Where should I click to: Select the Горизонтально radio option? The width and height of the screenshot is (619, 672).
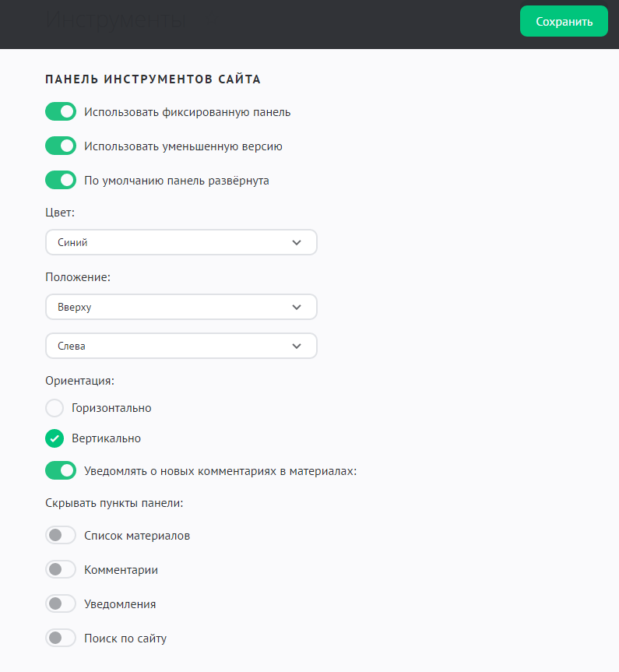(x=55, y=408)
